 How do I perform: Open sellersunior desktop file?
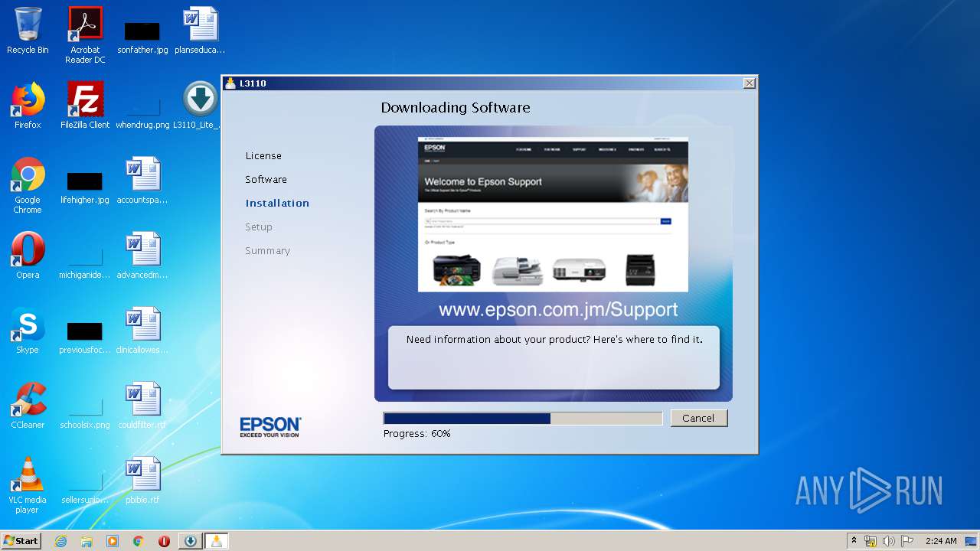coord(85,487)
